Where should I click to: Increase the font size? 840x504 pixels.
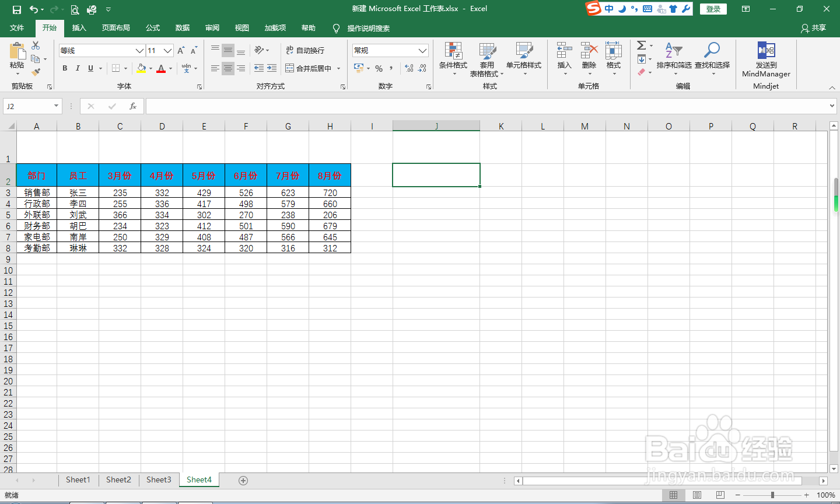[181, 51]
